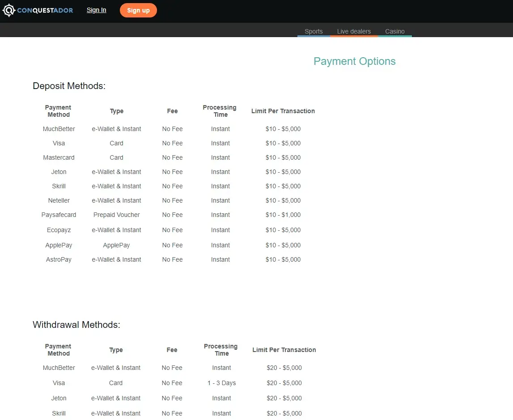Click the deposit Limit Per Transaction header

[283, 111]
